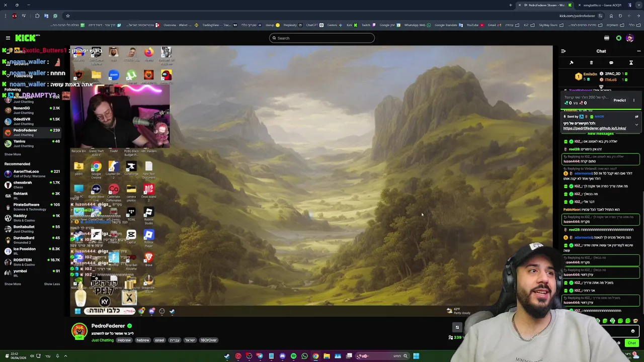Open yurnboi recommended channel
The height and width of the screenshot is (362, 644).
(31, 273)
